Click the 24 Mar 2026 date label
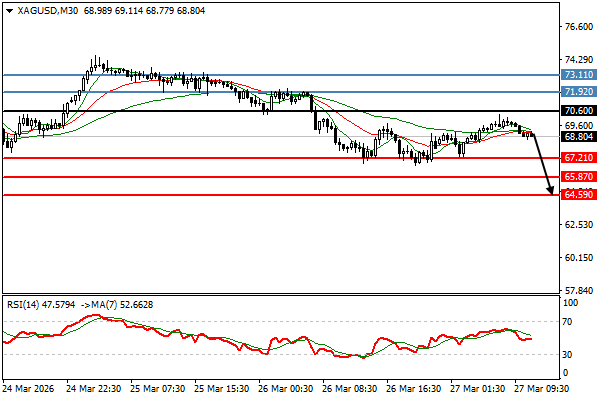Viewport: 600px width, 400px height. pos(29,388)
